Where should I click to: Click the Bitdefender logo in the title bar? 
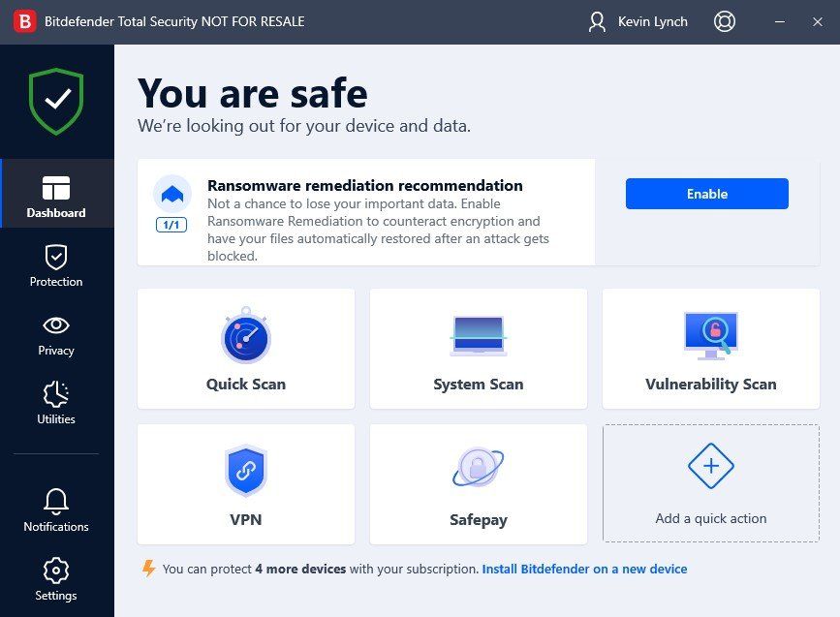coord(15,20)
